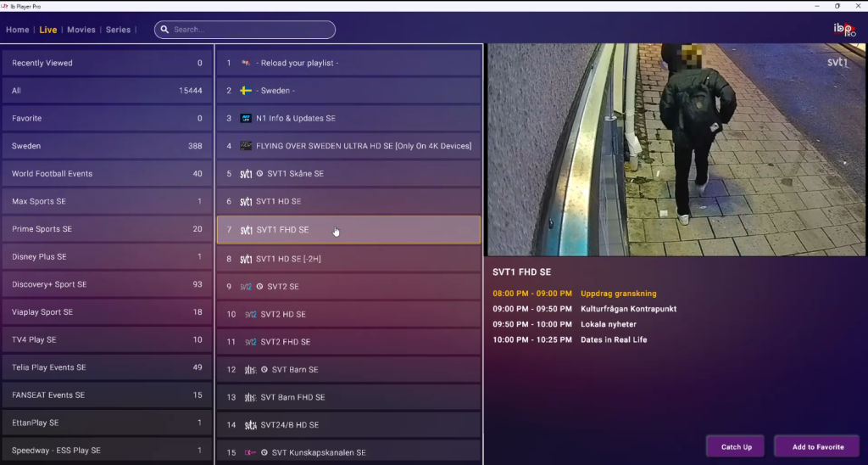Play channel SVT1 HD SE [-2H]

point(348,259)
